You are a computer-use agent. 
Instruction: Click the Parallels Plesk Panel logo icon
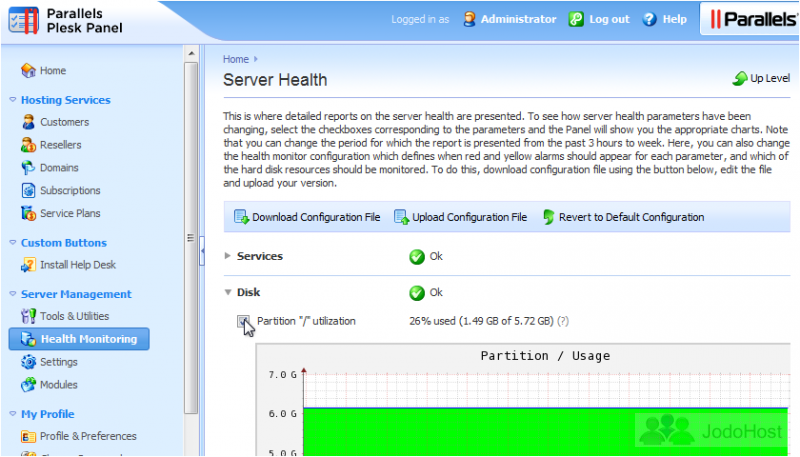pos(23,20)
